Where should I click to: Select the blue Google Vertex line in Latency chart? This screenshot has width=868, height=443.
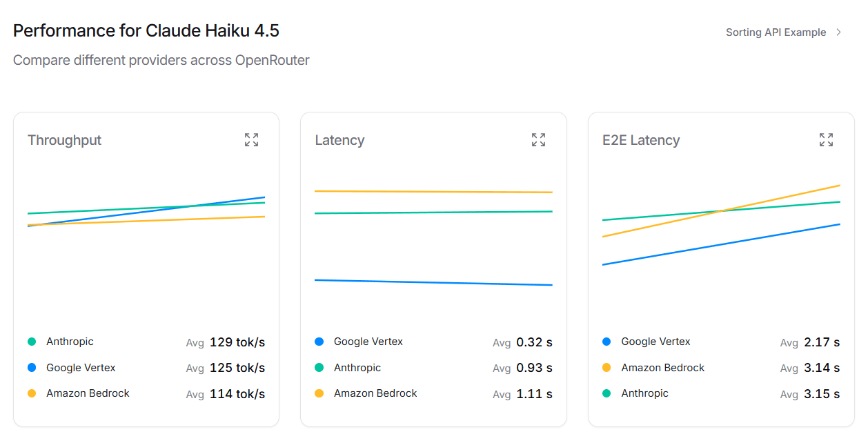click(x=435, y=282)
